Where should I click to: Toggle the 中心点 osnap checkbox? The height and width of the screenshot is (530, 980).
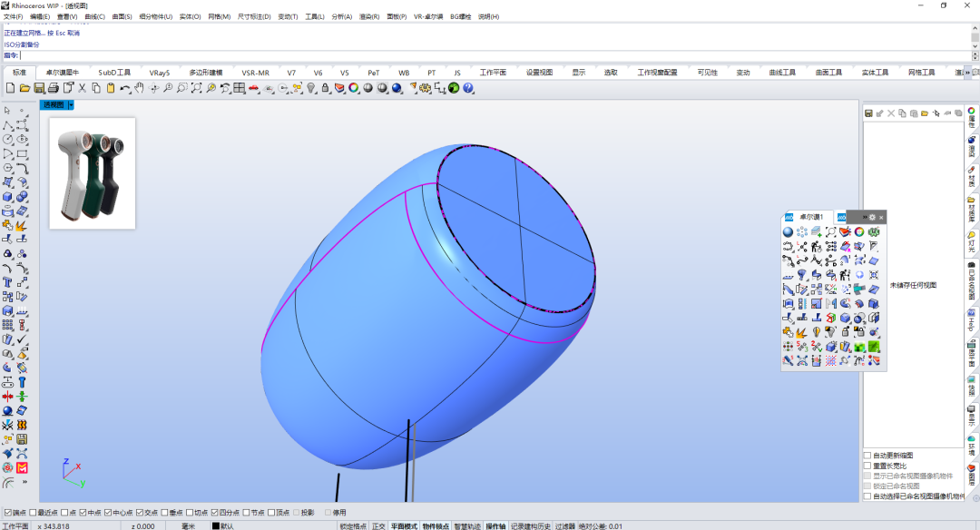(x=107, y=513)
